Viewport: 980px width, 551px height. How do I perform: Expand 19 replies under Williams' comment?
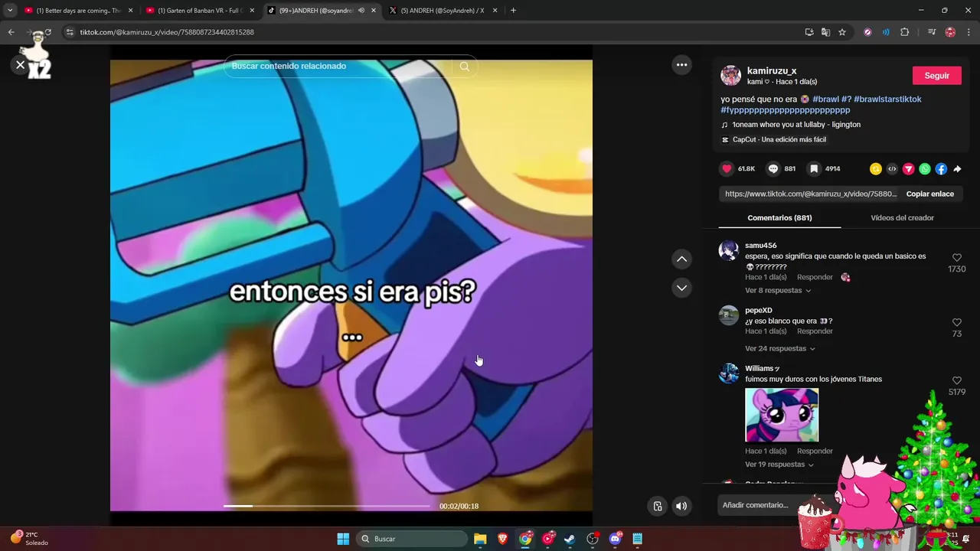(x=779, y=465)
